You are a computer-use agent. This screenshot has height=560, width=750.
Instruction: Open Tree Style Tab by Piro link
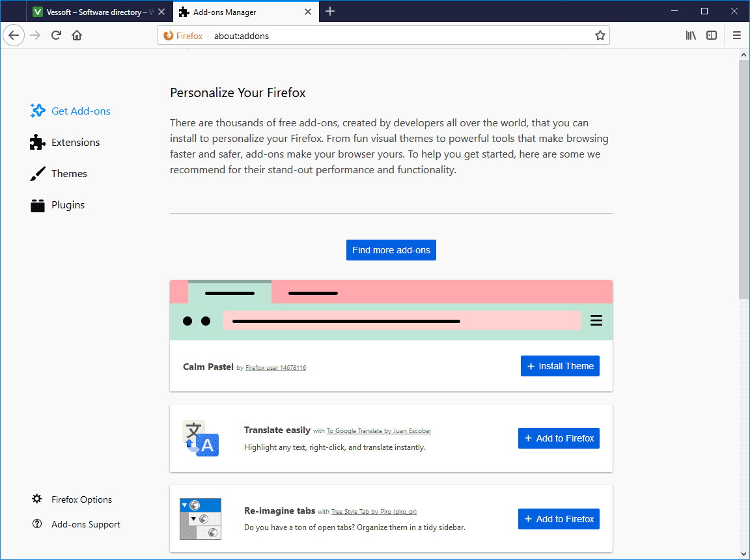pos(374,512)
